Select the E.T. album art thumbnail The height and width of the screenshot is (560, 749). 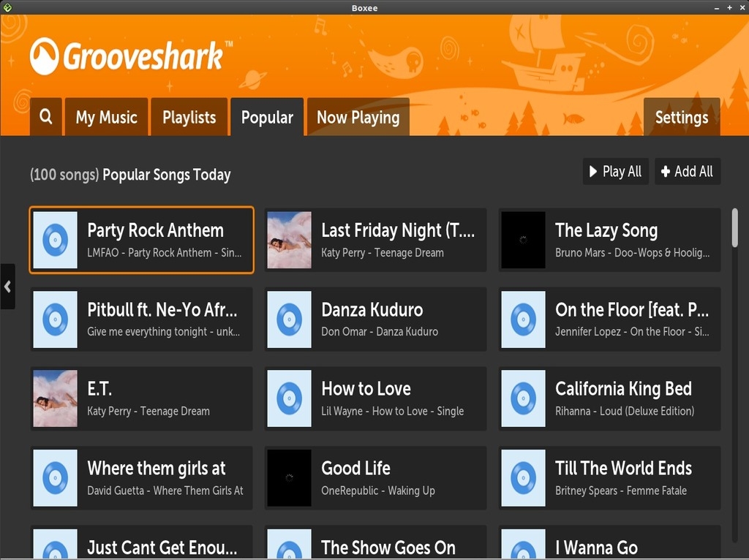(x=56, y=398)
